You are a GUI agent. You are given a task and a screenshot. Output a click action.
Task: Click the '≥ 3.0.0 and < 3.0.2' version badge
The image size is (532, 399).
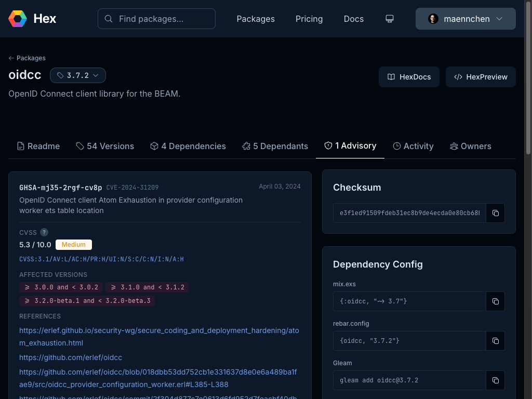61,287
